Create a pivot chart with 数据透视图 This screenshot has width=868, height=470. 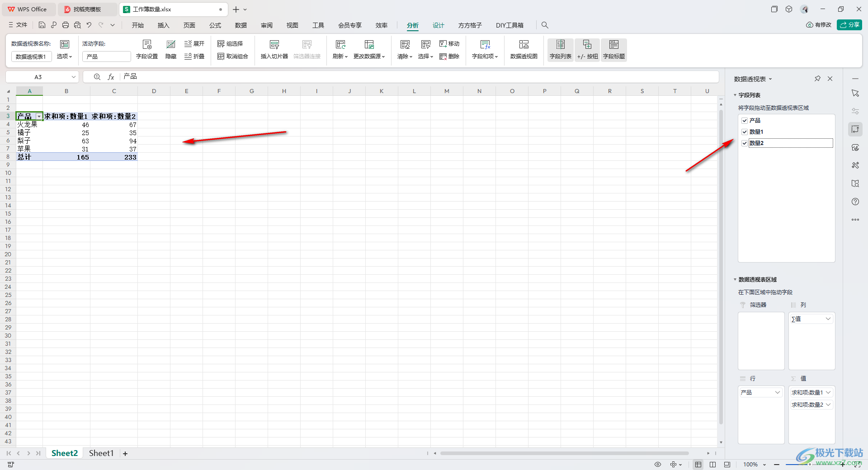[x=524, y=49]
